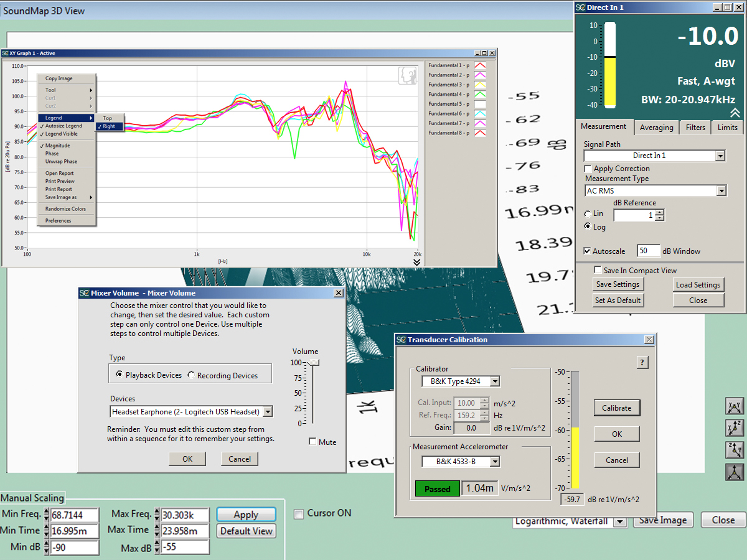Switch to the Limits tab
The height and width of the screenshot is (560, 747).
click(727, 128)
